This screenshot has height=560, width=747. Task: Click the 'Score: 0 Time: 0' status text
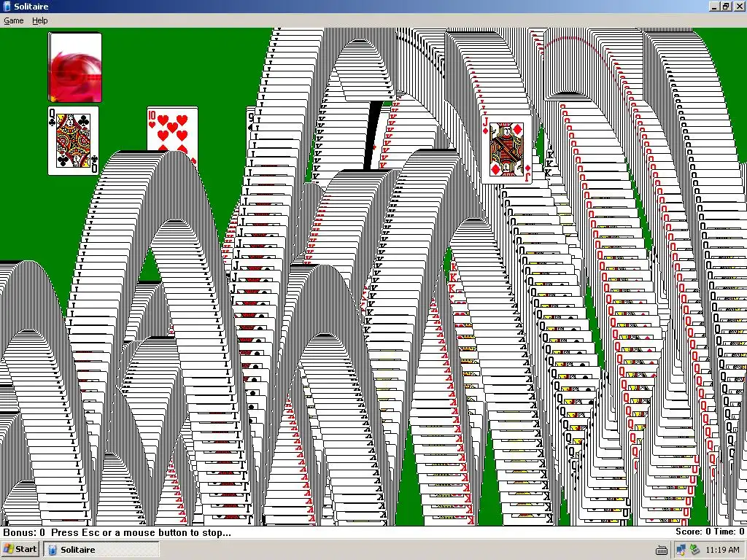pos(710,532)
